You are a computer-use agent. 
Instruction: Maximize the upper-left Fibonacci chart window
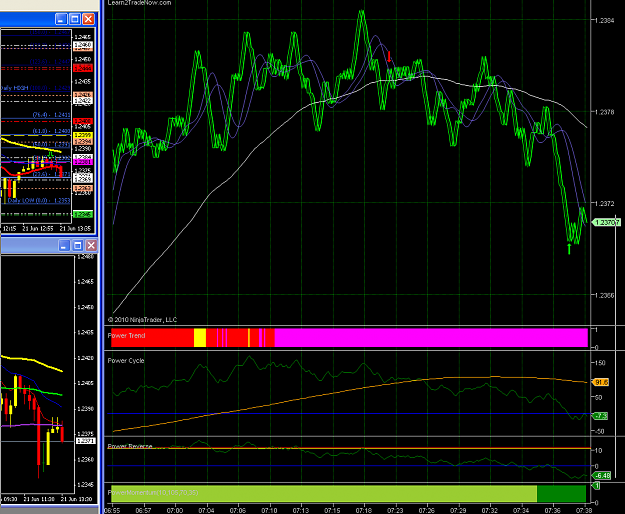tap(75, 19)
